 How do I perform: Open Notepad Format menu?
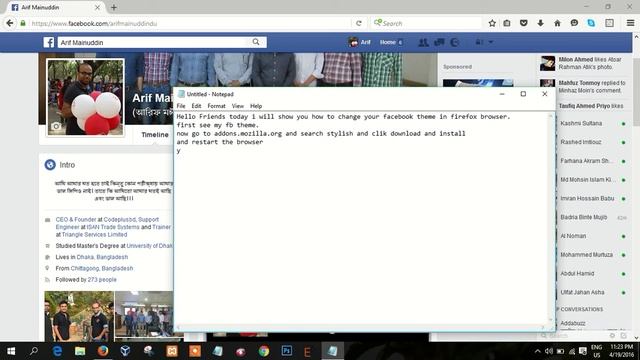tap(216, 106)
